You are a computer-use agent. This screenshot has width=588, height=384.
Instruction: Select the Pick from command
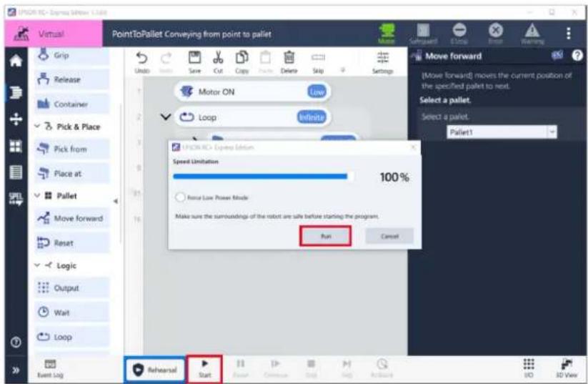(x=71, y=149)
